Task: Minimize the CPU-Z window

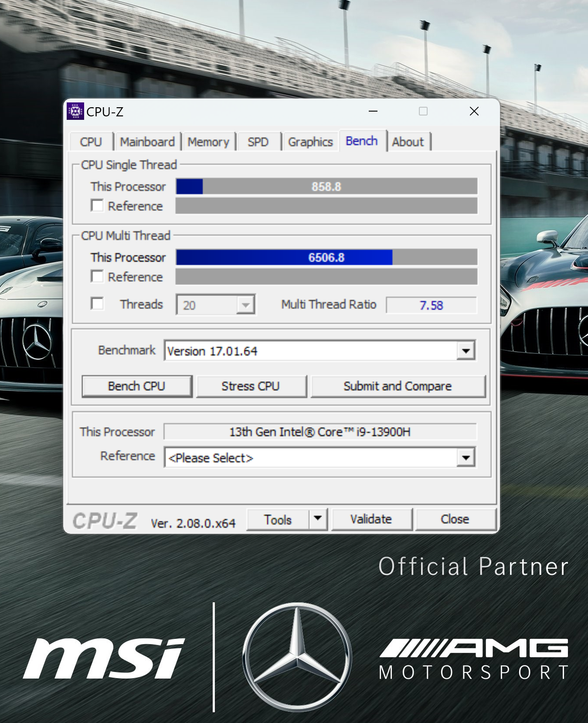Action: pos(373,111)
